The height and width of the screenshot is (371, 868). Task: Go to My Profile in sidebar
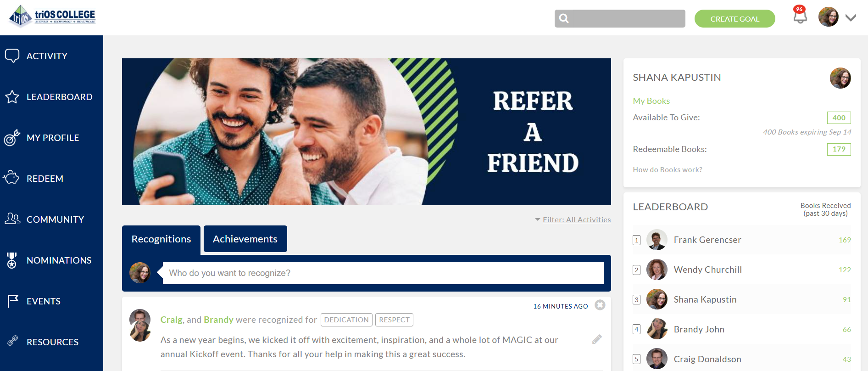[x=51, y=138]
